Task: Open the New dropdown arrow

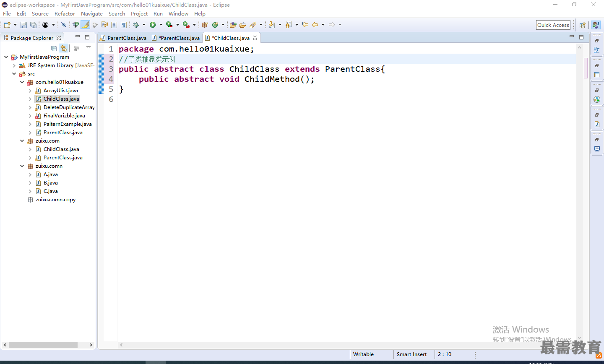Action: (15, 25)
